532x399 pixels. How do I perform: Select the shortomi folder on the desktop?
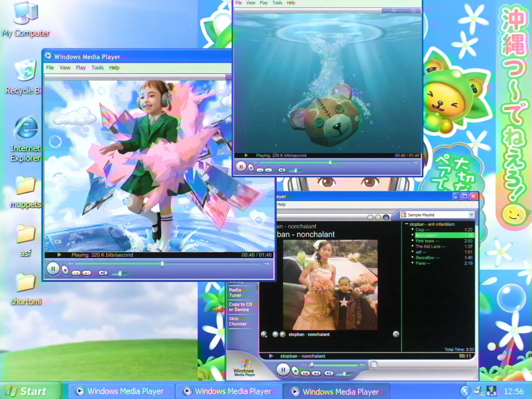[25, 290]
